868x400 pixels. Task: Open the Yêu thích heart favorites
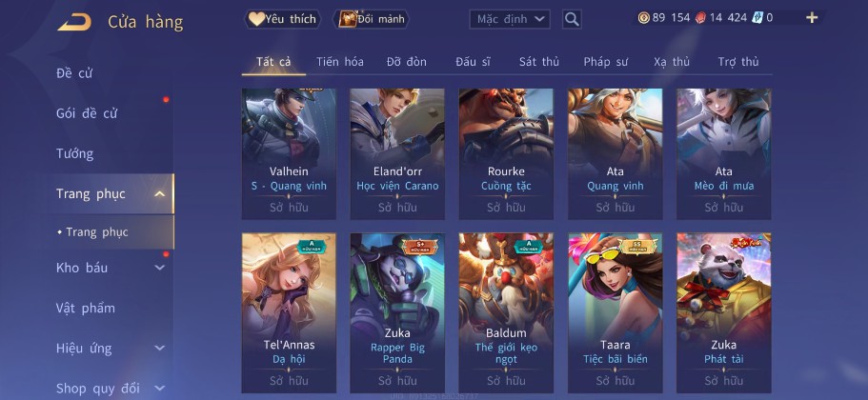pos(283,19)
